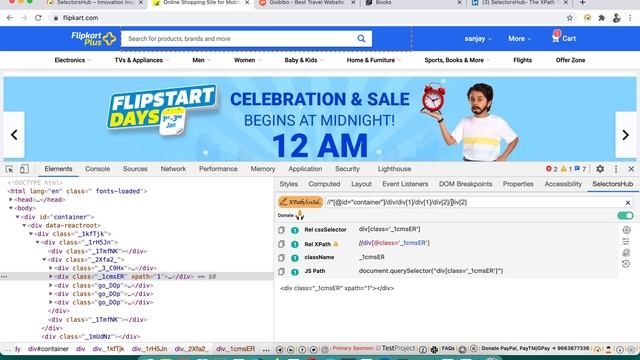Bookmark this page with the star icon
The height and width of the screenshot is (360, 640).
(x=569, y=18)
